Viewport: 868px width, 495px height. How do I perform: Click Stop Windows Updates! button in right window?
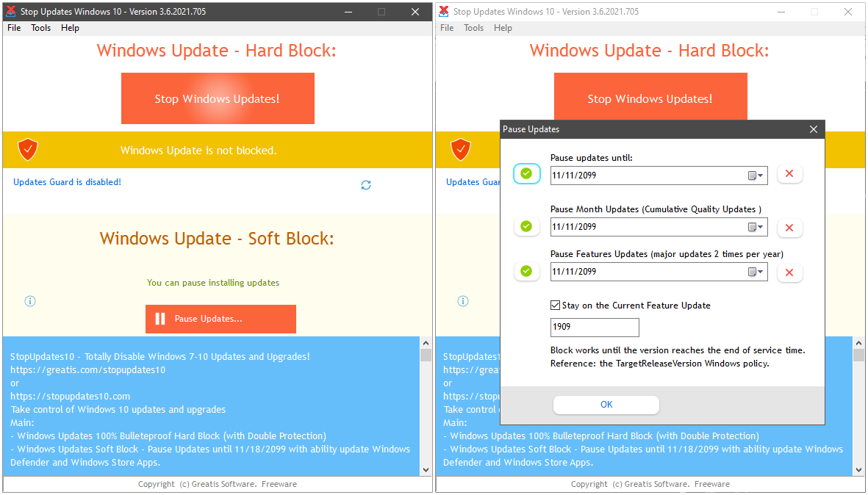pyautogui.click(x=650, y=96)
